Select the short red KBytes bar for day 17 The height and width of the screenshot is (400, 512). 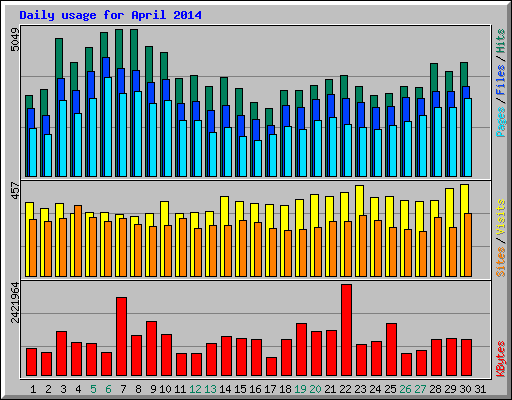click(x=271, y=367)
